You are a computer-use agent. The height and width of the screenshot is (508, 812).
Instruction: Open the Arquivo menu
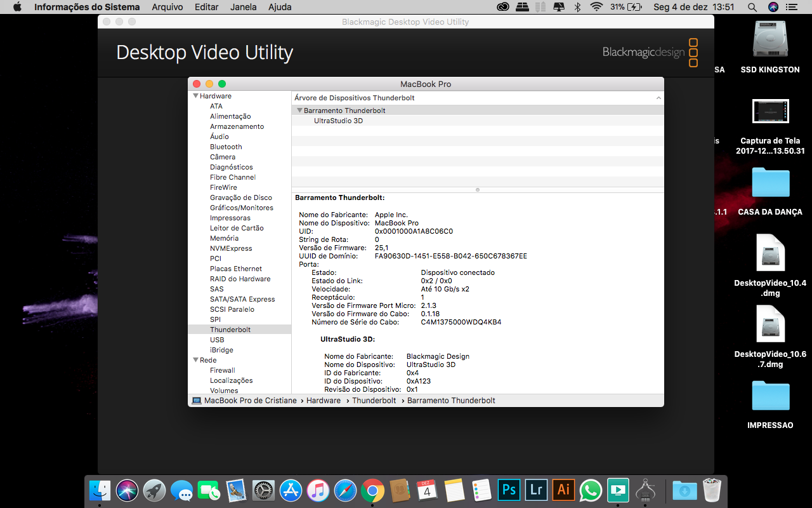[167, 7]
